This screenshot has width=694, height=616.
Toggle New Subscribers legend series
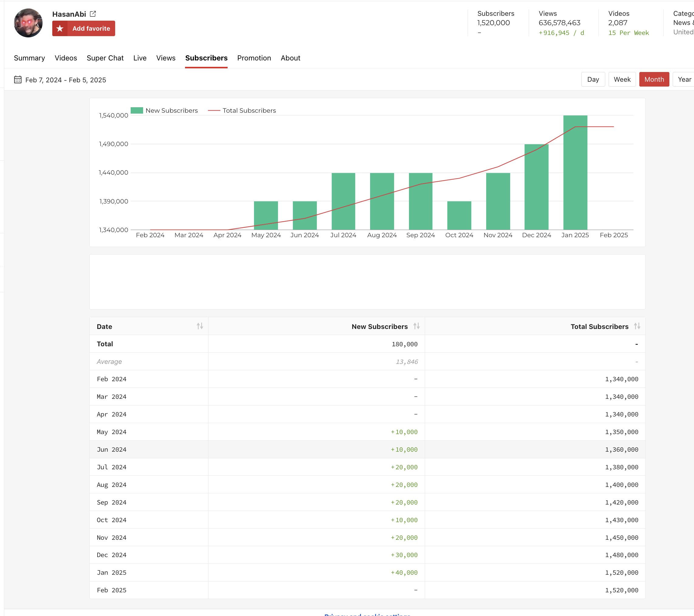(164, 111)
